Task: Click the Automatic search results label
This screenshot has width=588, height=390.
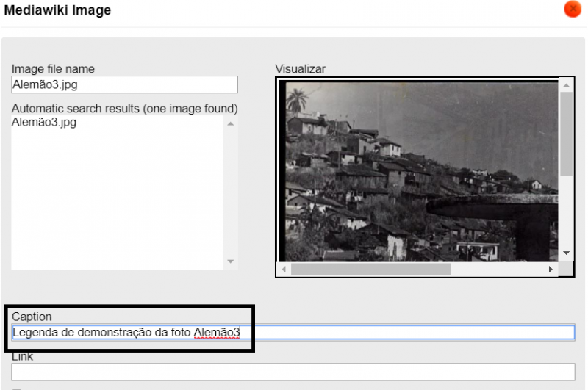Action: pos(124,109)
